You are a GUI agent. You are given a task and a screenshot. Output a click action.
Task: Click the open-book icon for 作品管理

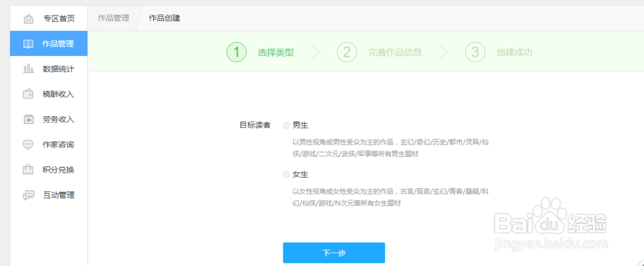[x=28, y=44]
